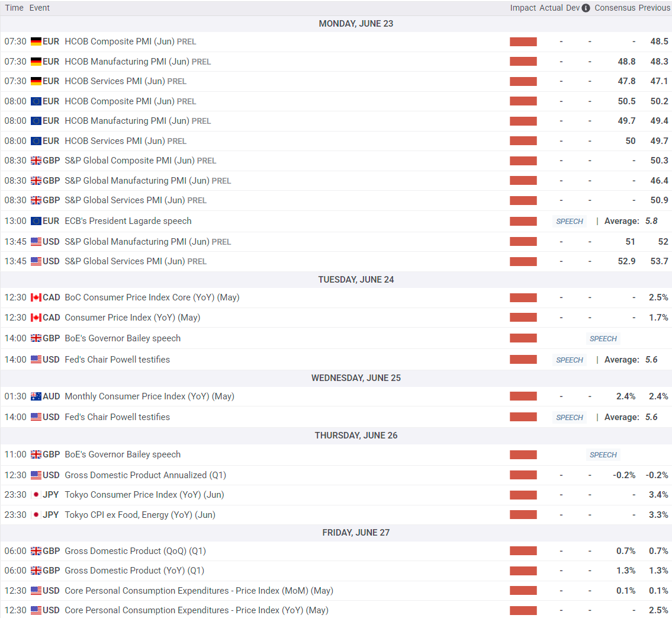The height and width of the screenshot is (618, 672).
Task: Click German flag beside HCOB Composite PMI
Action: click(x=36, y=41)
